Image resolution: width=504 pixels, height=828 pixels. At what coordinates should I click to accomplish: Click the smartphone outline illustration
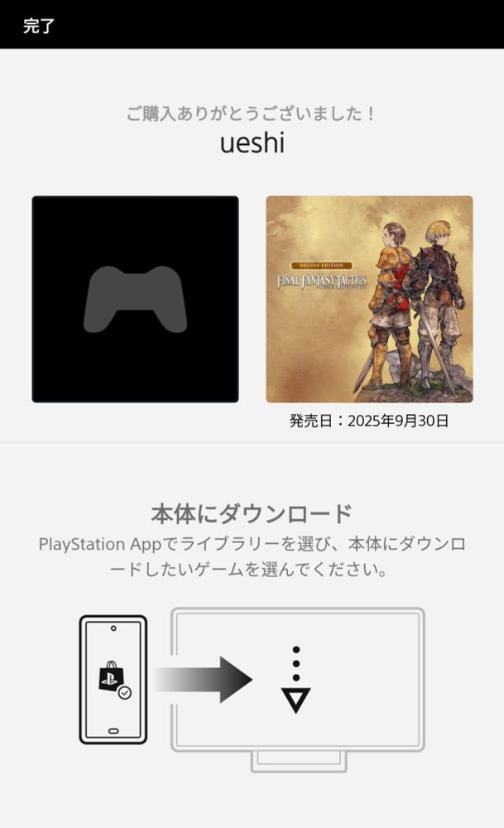click(113, 680)
